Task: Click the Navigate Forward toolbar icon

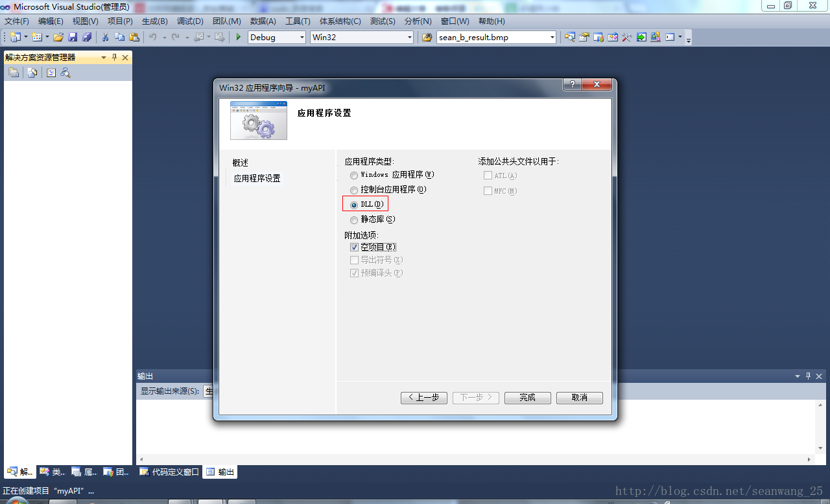Action: (219, 37)
